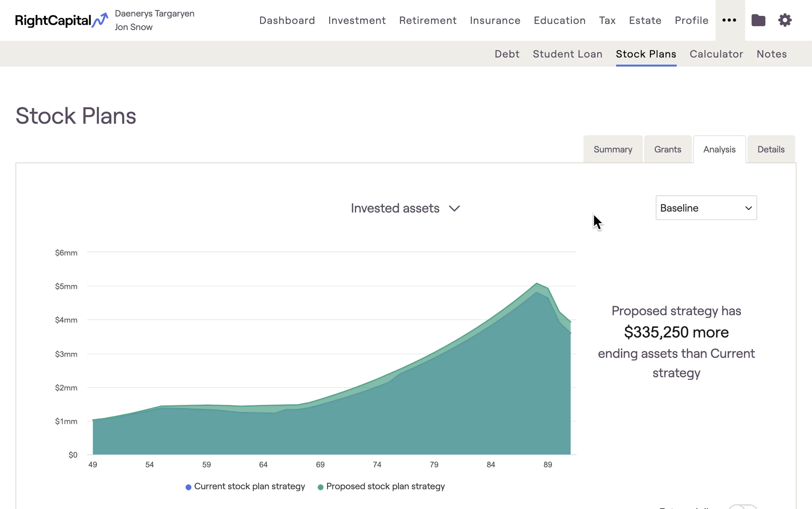
Task: Open the Details tab
Action: (x=771, y=149)
